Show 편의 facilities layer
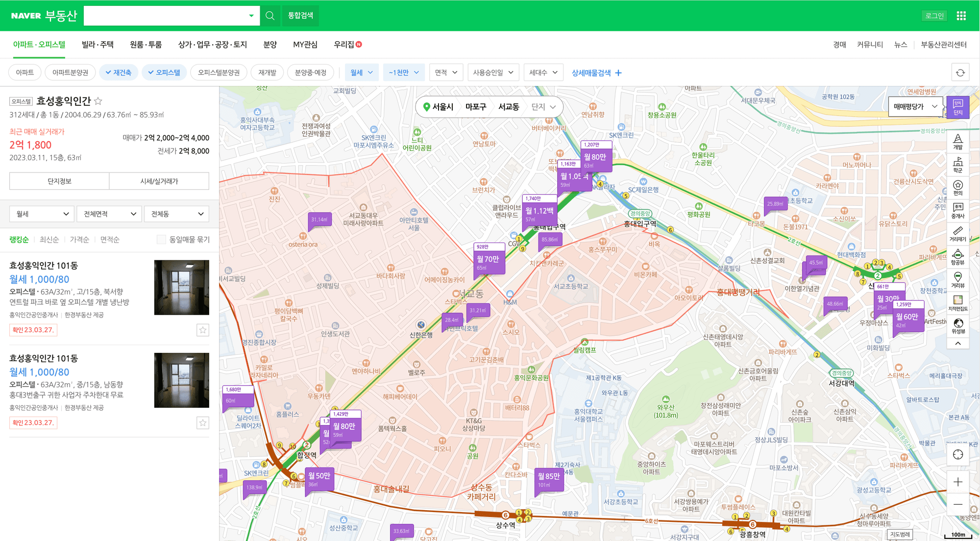The height and width of the screenshot is (541, 980). click(958, 188)
